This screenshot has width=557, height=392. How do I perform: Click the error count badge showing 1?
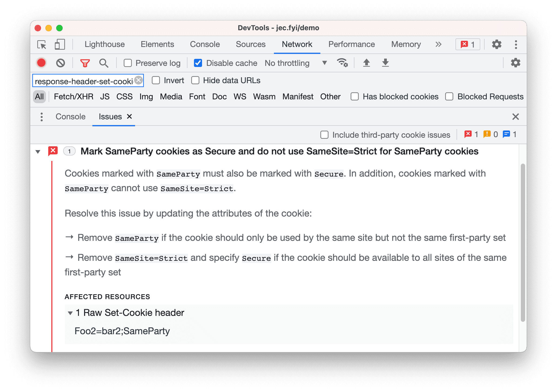[x=467, y=44]
